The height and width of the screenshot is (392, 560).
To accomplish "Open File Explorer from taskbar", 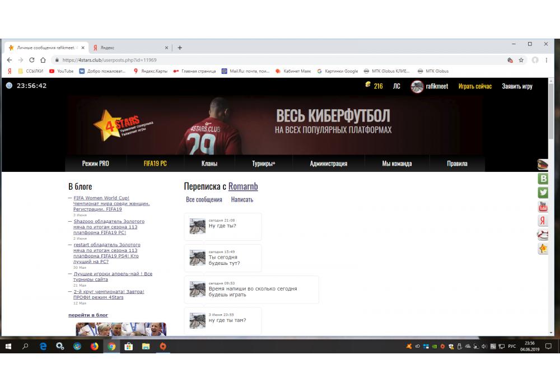I will [146, 346].
